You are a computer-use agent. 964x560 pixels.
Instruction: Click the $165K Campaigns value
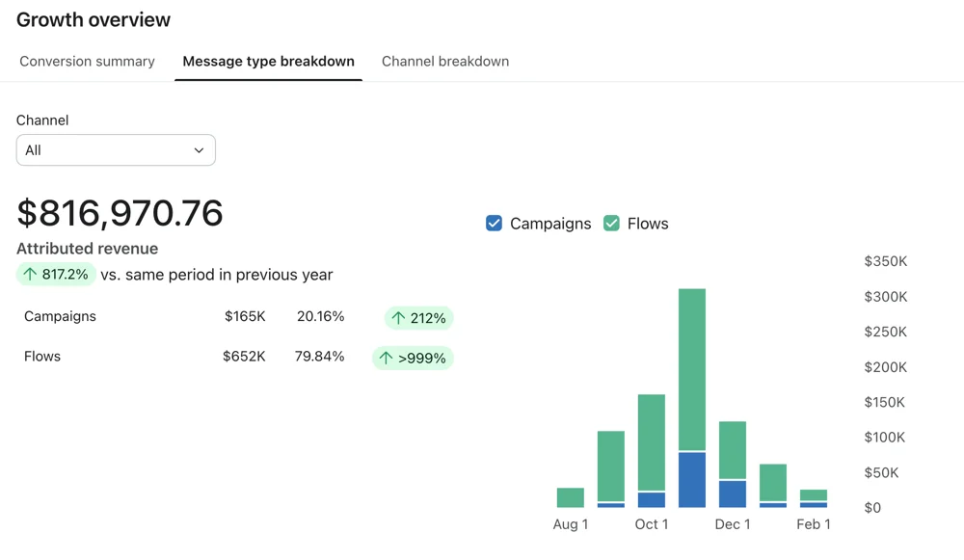[x=245, y=316]
